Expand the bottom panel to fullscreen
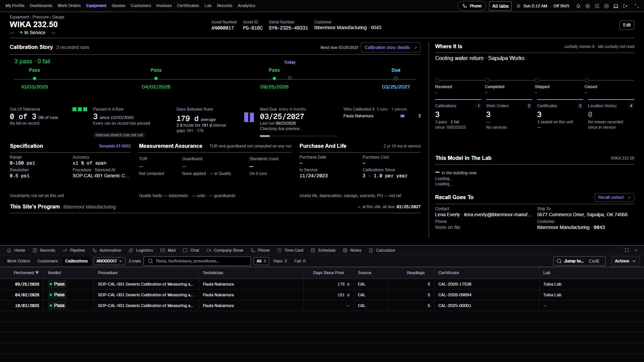Screen dimensions: 644x362 627,250
